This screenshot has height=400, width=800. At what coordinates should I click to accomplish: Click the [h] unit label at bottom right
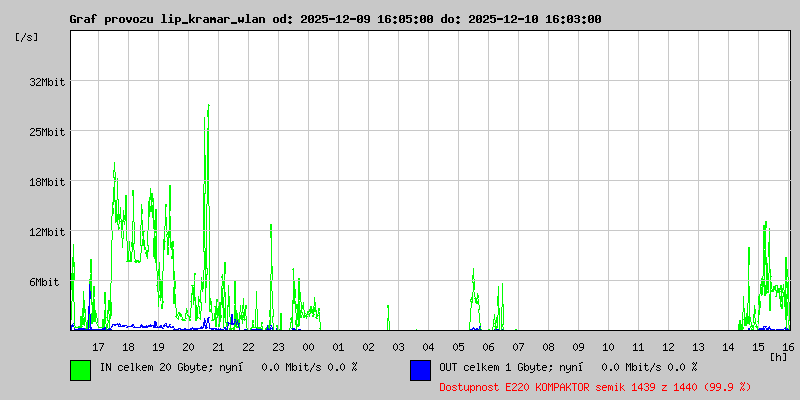pyautogui.click(x=779, y=356)
